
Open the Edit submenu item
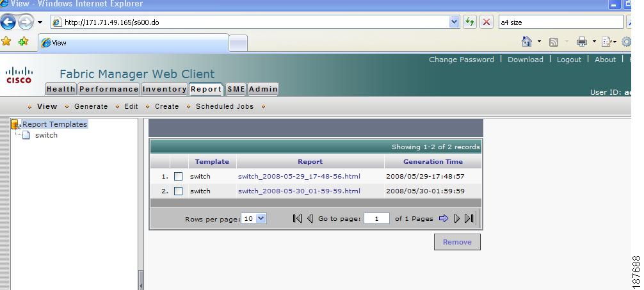coord(131,106)
